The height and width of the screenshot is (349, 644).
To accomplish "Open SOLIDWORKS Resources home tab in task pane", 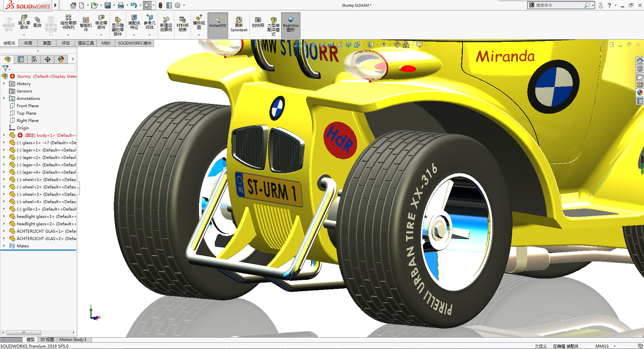I will click(x=640, y=61).
